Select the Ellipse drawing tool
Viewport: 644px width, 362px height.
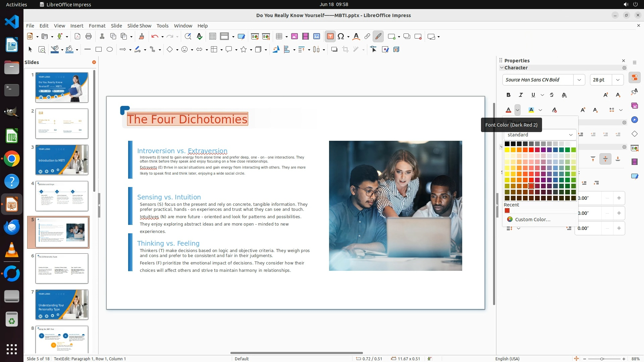pos(110,49)
